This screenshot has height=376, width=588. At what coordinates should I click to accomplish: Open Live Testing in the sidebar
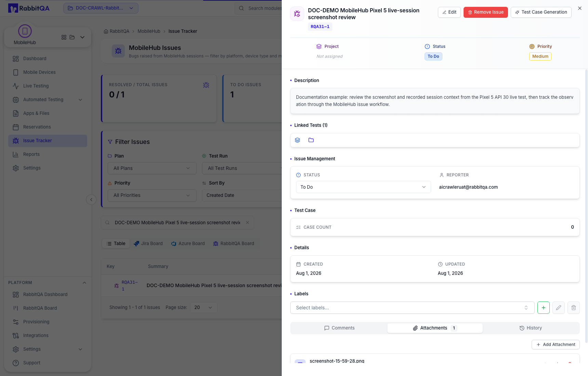[48, 86]
